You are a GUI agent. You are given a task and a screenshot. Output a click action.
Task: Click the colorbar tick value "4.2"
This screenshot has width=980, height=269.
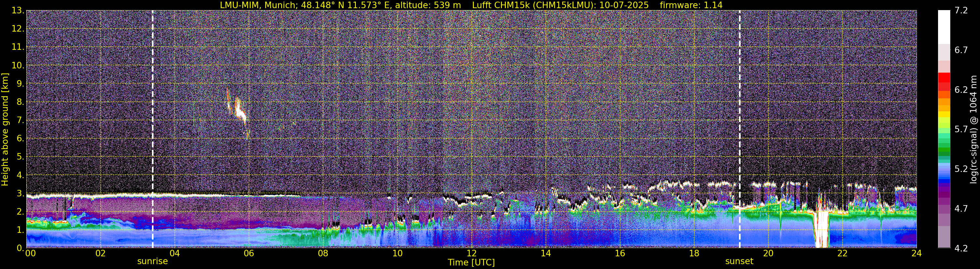[961, 248]
